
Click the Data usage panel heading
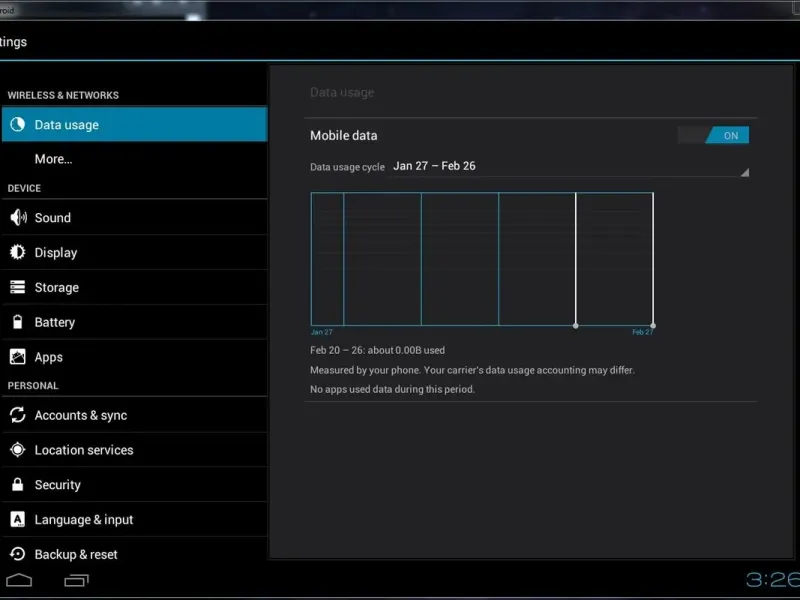pos(342,93)
